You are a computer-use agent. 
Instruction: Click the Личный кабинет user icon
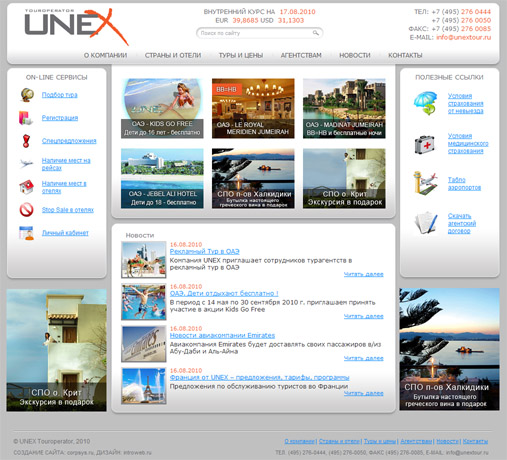click(x=26, y=233)
